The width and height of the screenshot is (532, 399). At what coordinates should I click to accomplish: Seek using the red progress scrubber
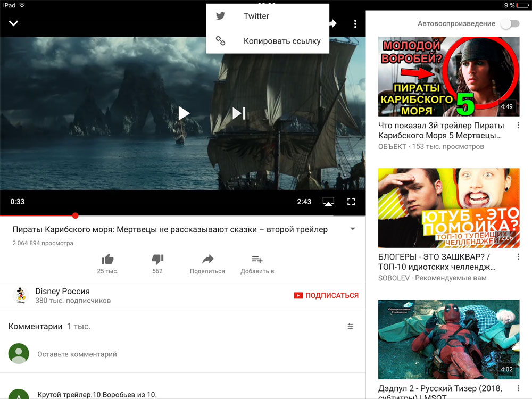point(76,215)
